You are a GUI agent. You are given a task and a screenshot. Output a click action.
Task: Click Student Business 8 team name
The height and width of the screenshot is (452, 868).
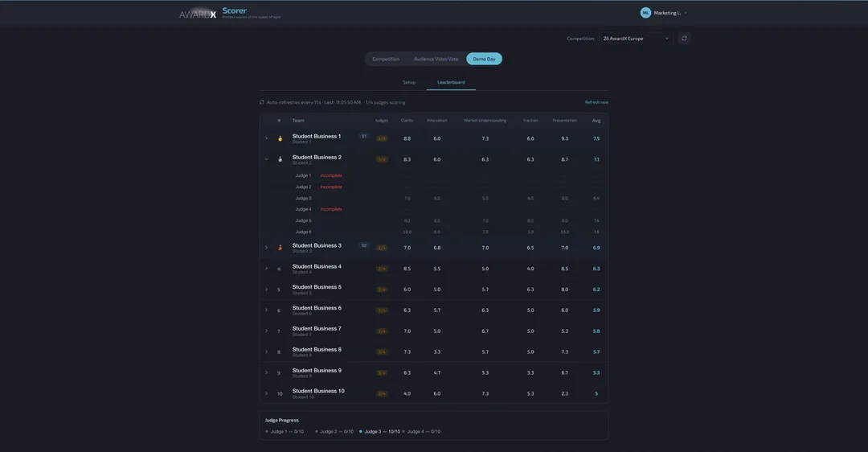[x=317, y=350]
